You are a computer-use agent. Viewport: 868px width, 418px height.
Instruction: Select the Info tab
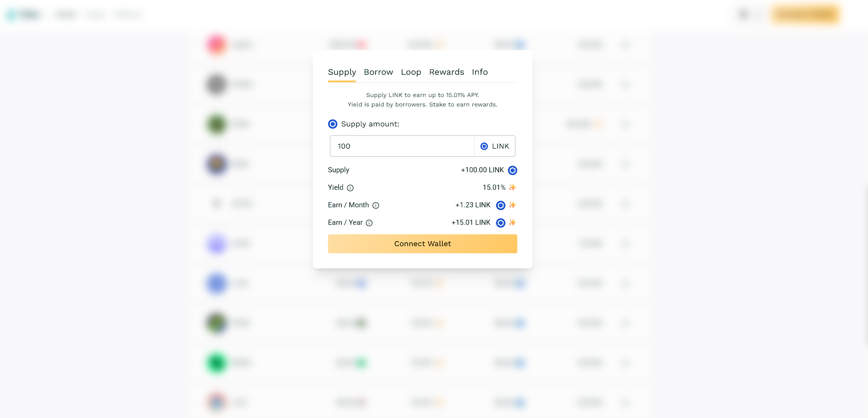[x=479, y=72]
